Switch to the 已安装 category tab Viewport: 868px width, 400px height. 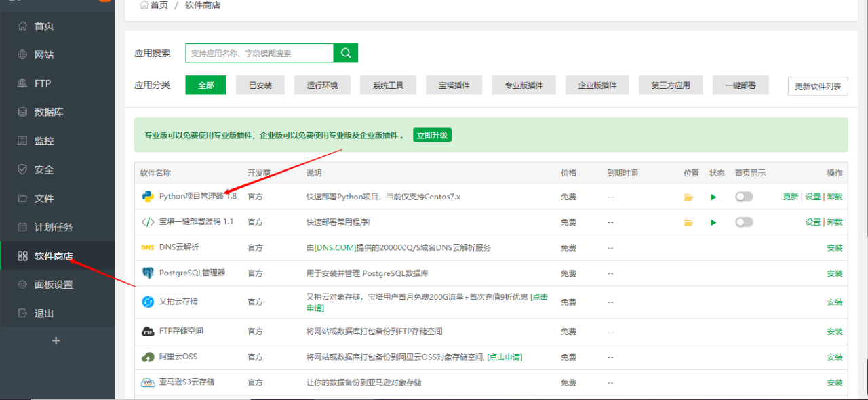point(260,85)
